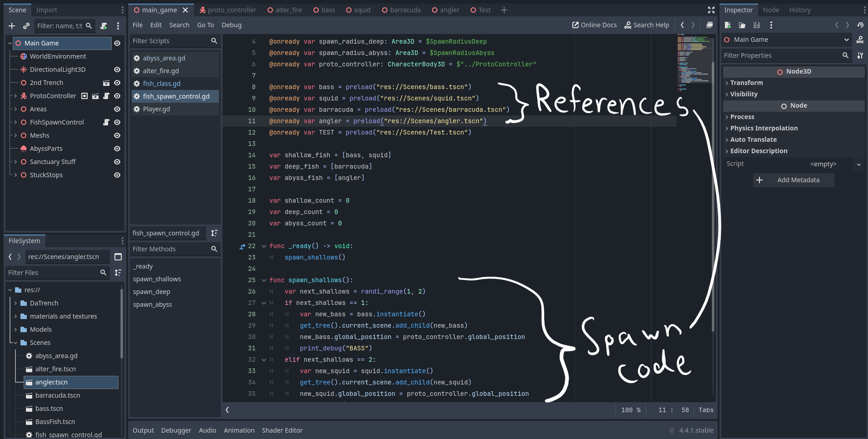Viewport: 868px width, 439px height.
Task: Click the Add Metadata button
Action: (793, 180)
